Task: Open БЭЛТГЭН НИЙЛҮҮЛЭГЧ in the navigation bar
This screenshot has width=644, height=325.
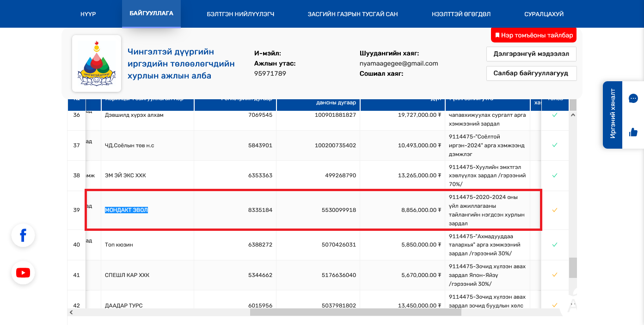Action: pyautogui.click(x=240, y=14)
